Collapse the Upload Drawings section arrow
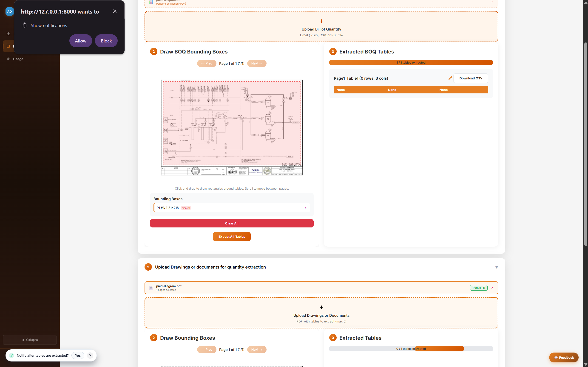Image resolution: width=588 pixels, height=367 pixels. (x=496, y=267)
